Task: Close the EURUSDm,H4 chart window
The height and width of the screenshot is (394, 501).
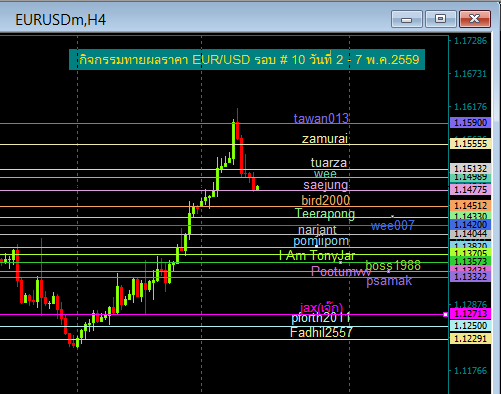Action: 475,19
